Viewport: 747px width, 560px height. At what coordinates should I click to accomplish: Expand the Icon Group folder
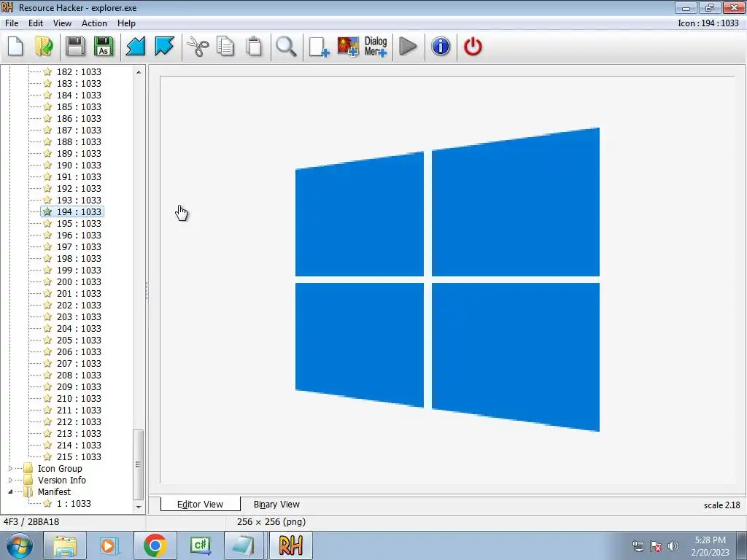[10, 469]
